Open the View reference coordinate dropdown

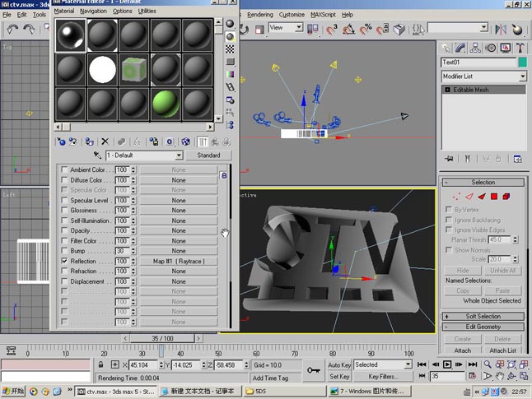coord(299,27)
